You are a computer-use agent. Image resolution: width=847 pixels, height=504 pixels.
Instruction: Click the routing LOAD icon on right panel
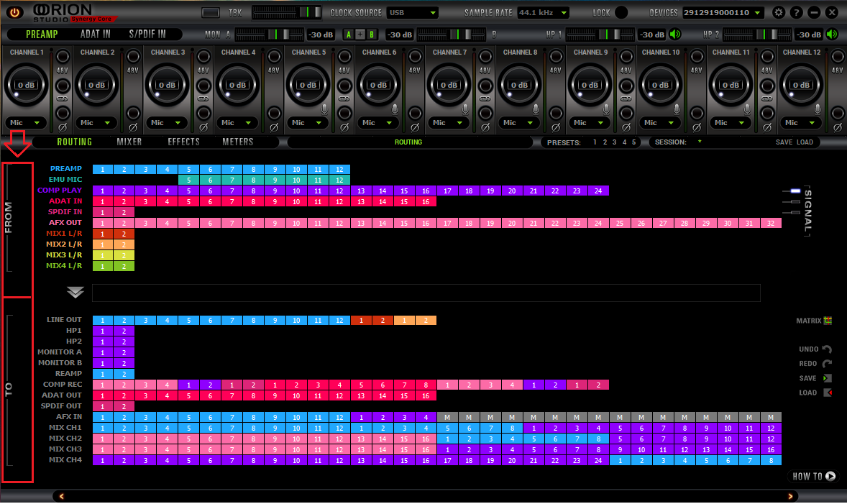[827, 393]
